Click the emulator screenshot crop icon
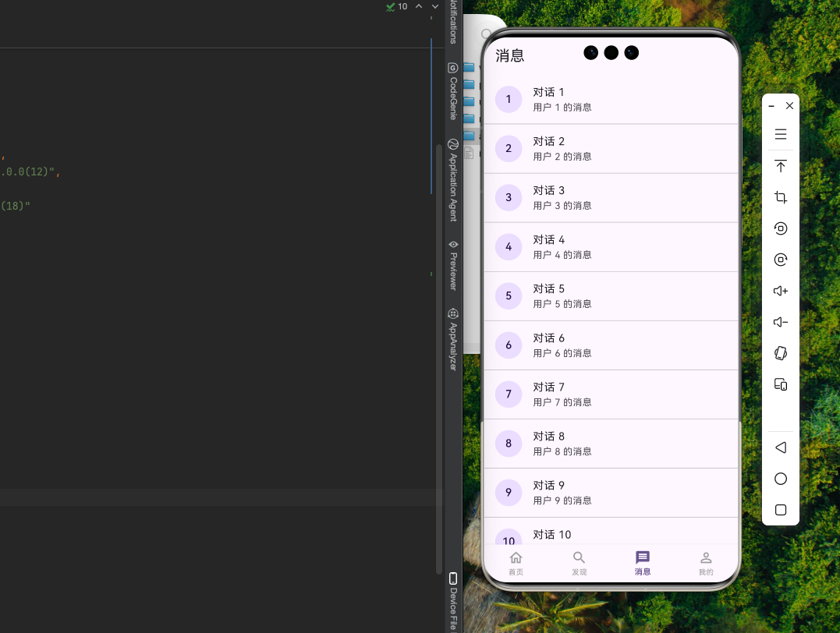Screen dimensions: 840x633 click(780, 197)
